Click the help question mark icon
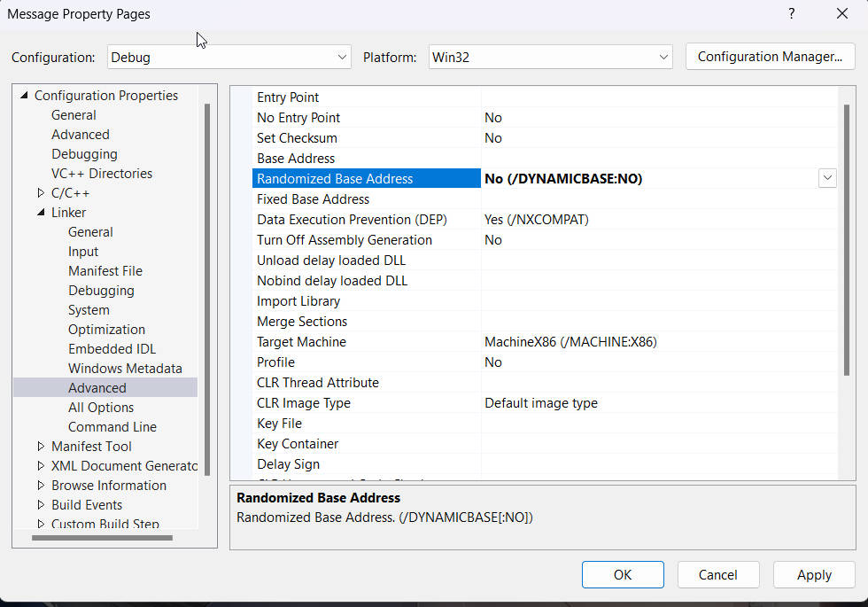 point(791,14)
